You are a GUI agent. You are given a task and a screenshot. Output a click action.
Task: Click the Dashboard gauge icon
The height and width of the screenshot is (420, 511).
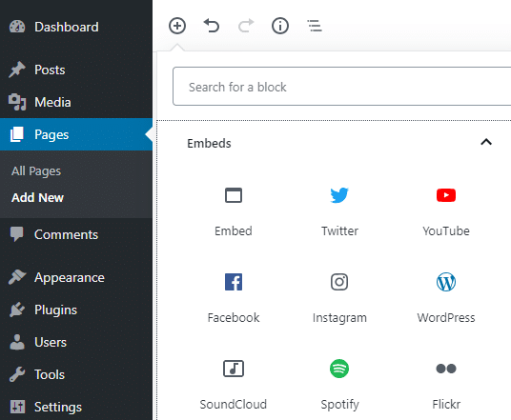click(17, 27)
